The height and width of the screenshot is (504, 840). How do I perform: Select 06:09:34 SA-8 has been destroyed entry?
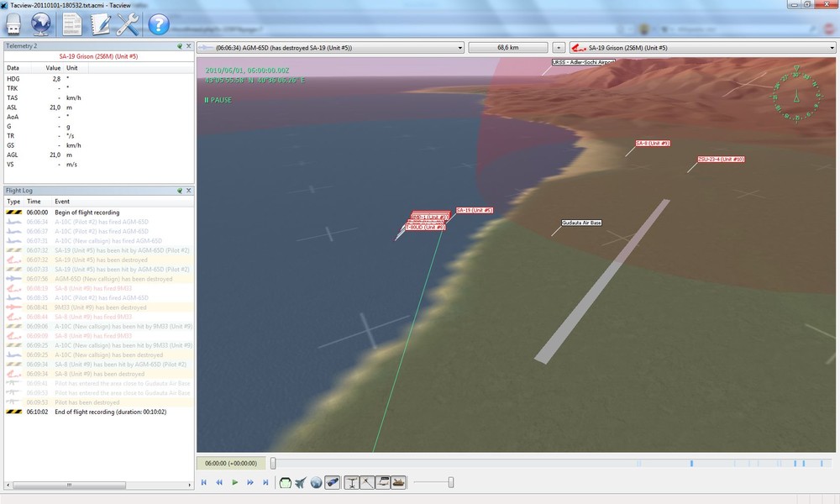point(99,374)
